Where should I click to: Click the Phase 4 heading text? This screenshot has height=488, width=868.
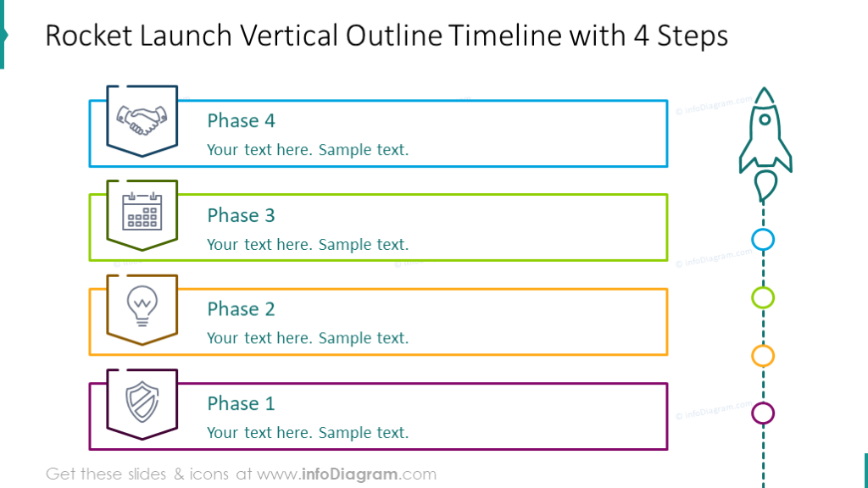(241, 120)
